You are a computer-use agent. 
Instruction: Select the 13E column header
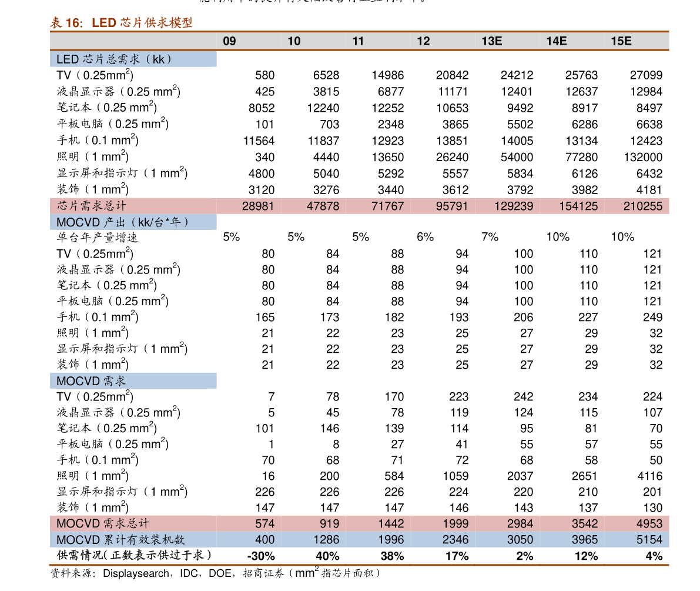coord(492,41)
